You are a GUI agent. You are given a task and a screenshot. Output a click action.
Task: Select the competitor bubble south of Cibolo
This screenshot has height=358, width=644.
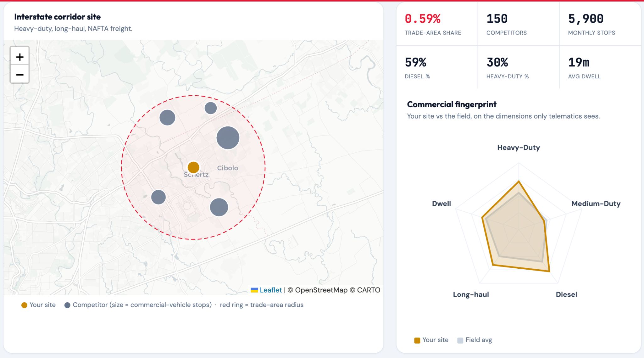point(219,207)
